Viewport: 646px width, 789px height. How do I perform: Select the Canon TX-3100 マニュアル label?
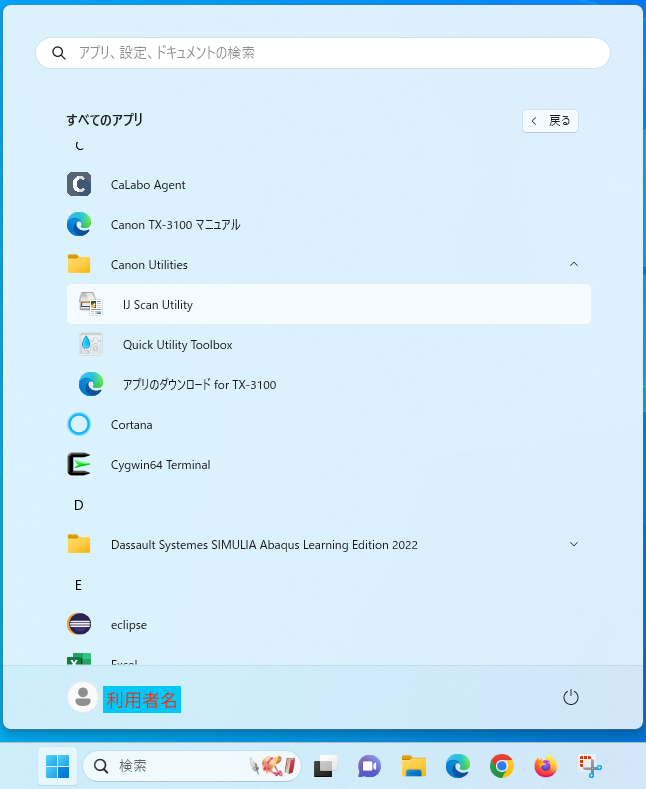pyautogui.click(x=176, y=224)
